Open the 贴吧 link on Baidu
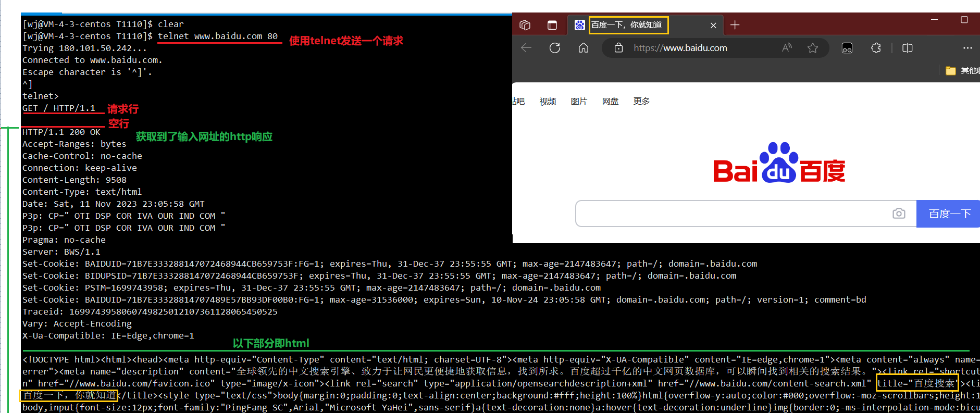This screenshot has width=980, height=413. [518, 102]
